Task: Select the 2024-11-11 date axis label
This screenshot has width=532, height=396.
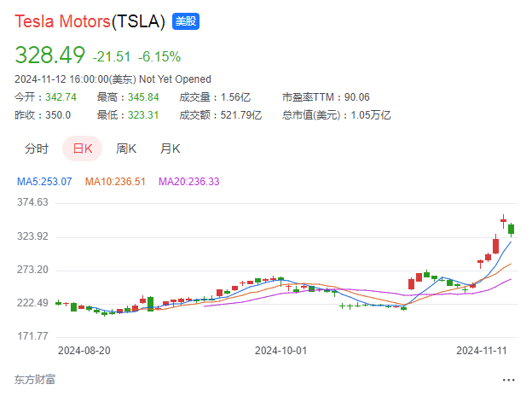Action: click(482, 350)
